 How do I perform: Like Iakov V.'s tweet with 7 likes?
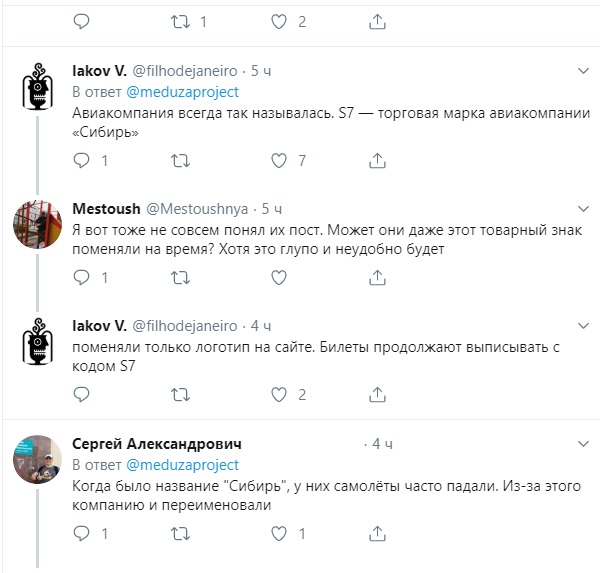click(279, 160)
